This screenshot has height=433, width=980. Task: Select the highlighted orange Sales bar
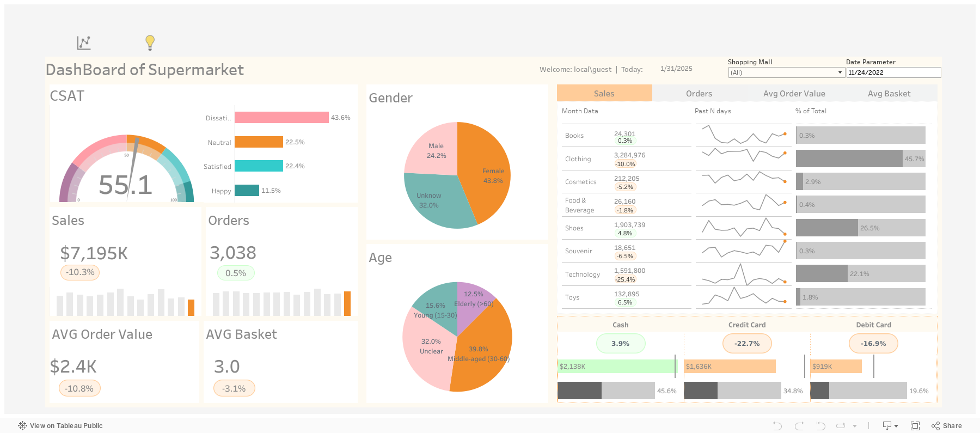coord(191,308)
